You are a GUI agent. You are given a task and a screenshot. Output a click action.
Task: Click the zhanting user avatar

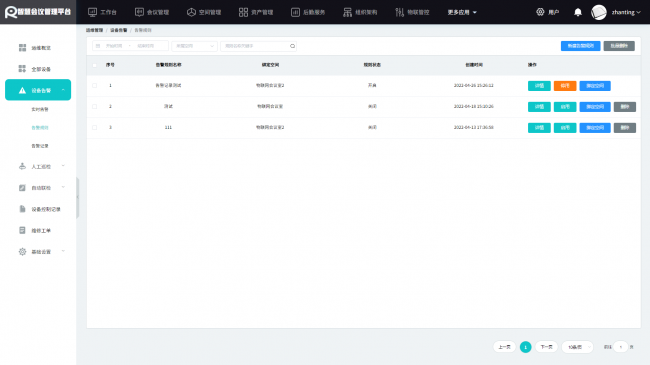599,12
